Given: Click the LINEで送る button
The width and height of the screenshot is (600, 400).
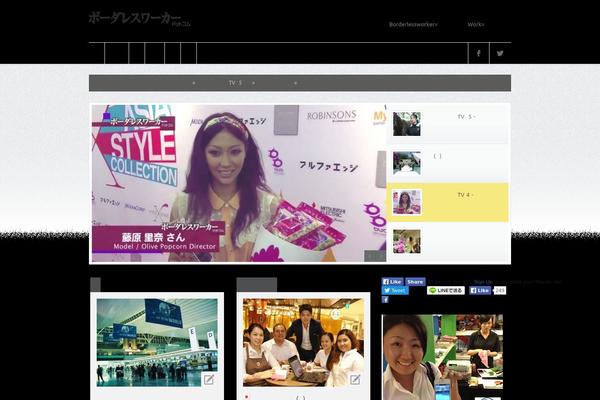Looking at the screenshot, I should click(446, 291).
